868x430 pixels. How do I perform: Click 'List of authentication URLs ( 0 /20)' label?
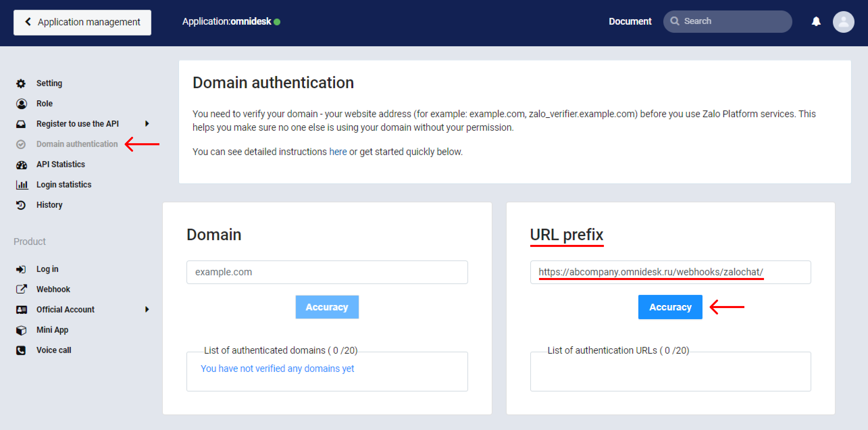pos(618,350)
